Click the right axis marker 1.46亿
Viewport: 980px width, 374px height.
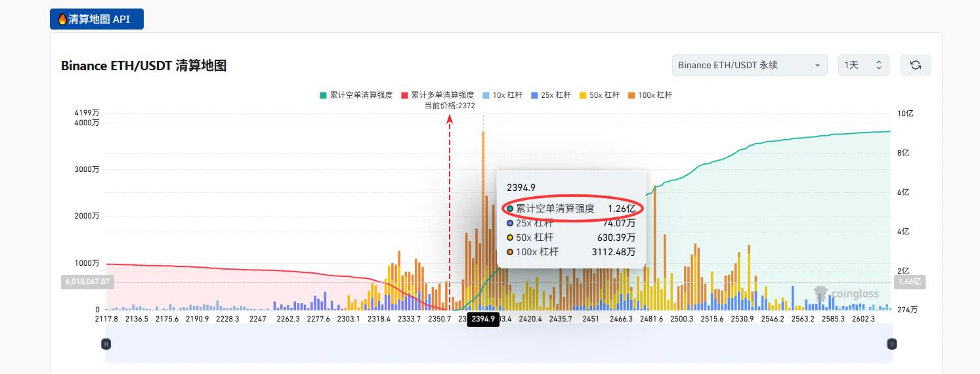[x=910, y=282]
